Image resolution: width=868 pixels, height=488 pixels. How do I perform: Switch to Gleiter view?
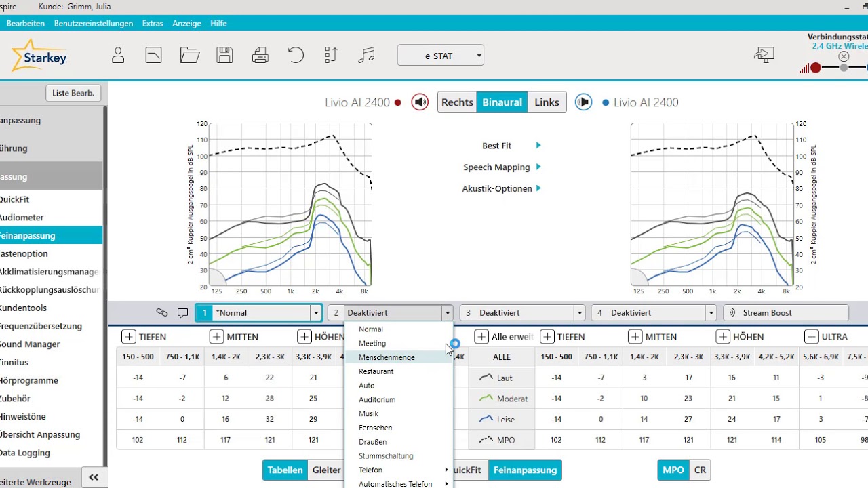326,470
